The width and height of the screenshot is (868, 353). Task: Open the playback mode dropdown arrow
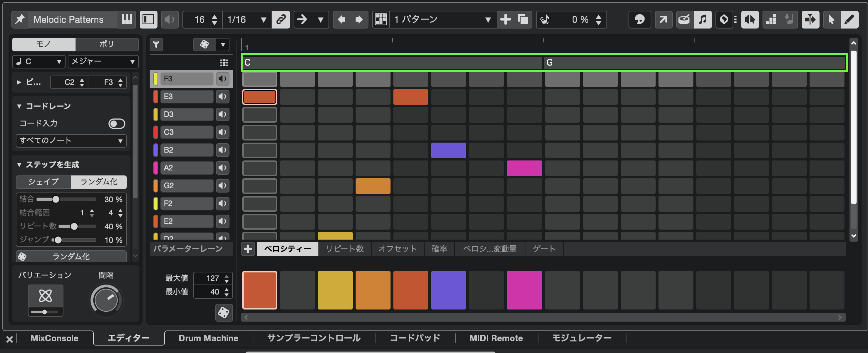tap(321, 20)
